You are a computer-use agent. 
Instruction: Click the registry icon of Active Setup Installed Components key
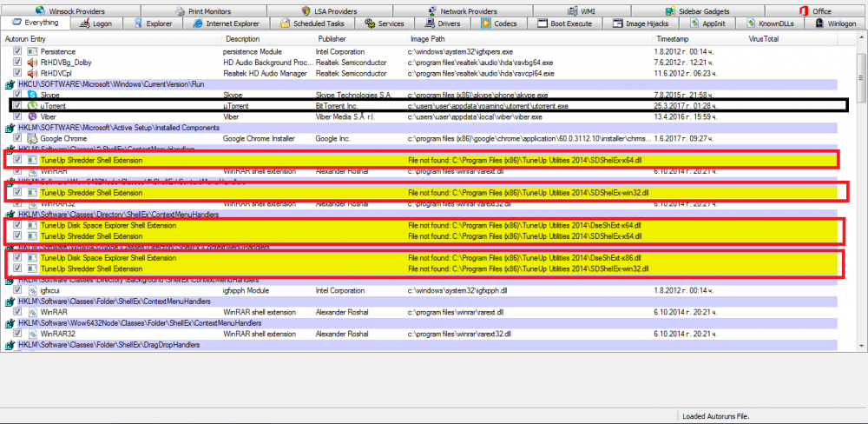(10, 128)
